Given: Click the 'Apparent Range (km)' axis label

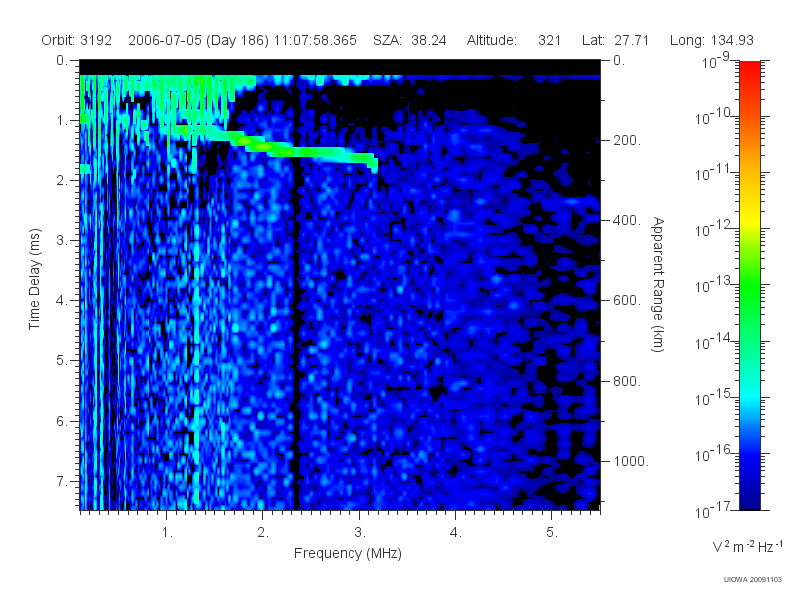Looking at the screenshot, I should (658, 284).
